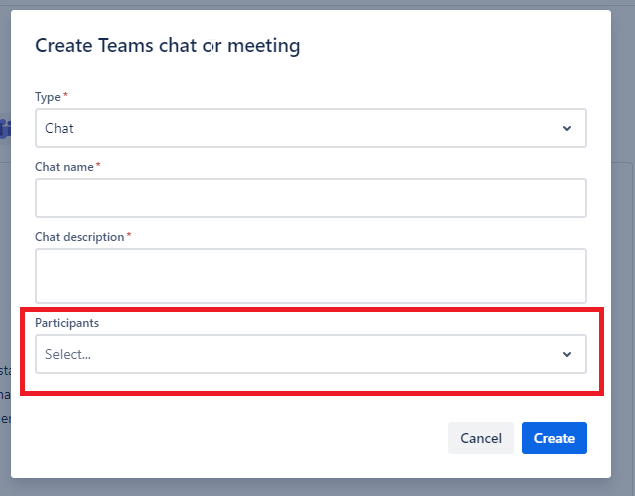
Task: Click the chevron arrow in the Participants field
Action: point(567,354)
